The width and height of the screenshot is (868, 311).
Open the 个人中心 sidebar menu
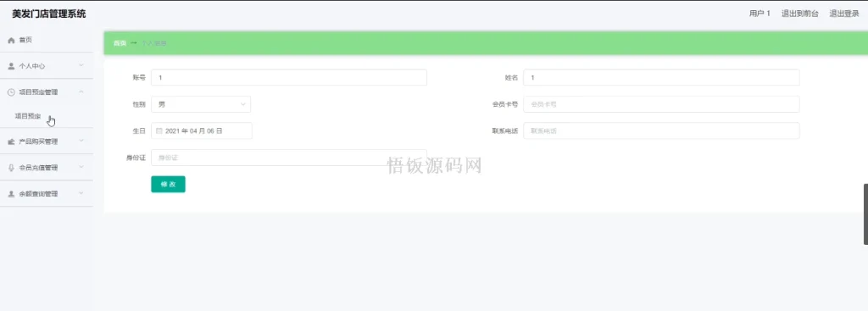(47, 66)
